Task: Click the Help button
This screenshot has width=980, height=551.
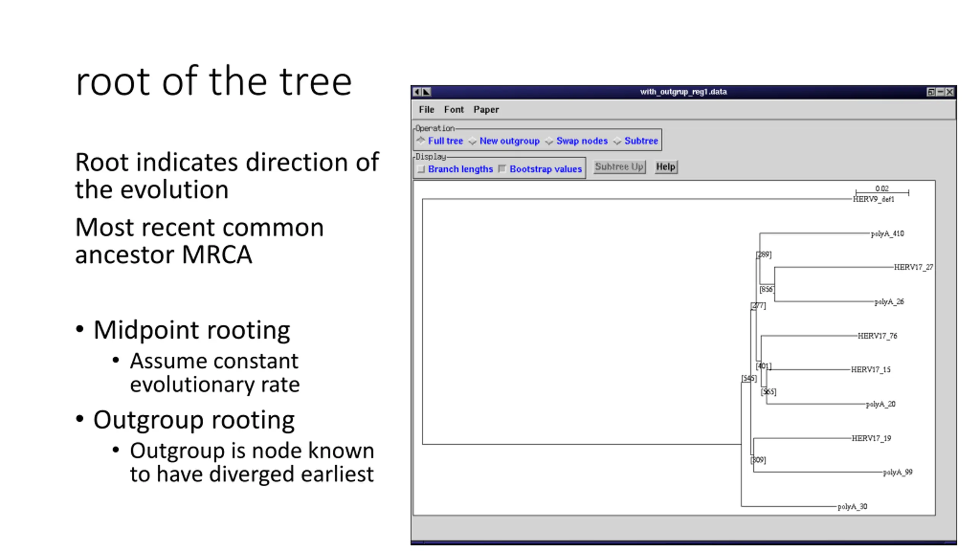Action: coord(666,167)
